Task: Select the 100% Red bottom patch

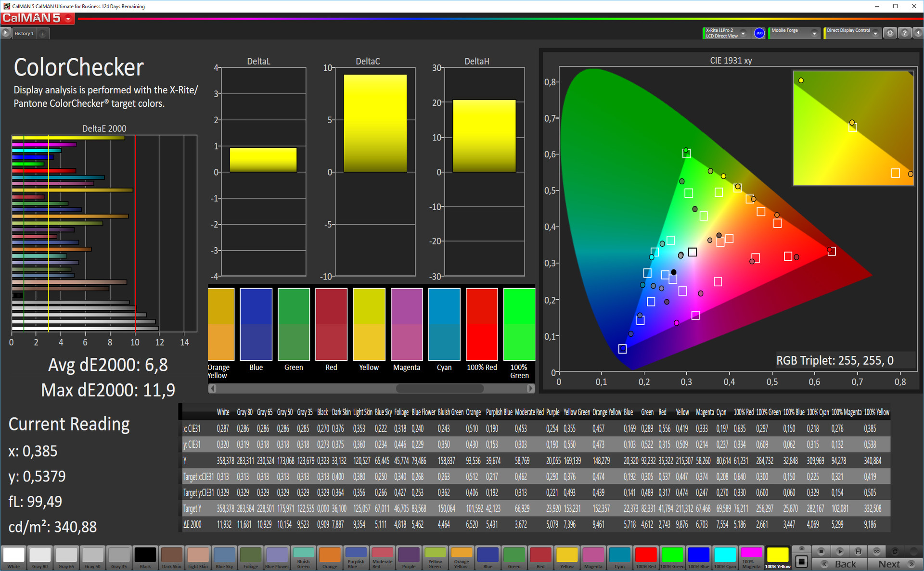Action: click(646, 558)
